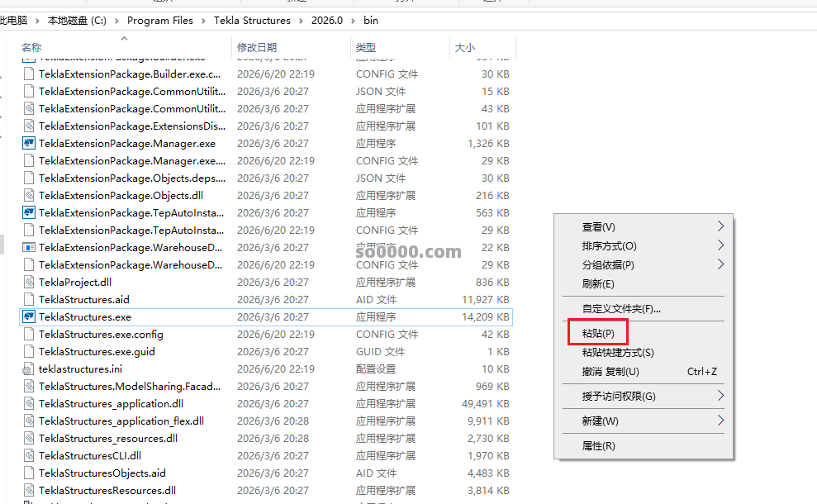
Task: Click the breadcrumb chevron after 2026.0
Action: pos(354,21)
